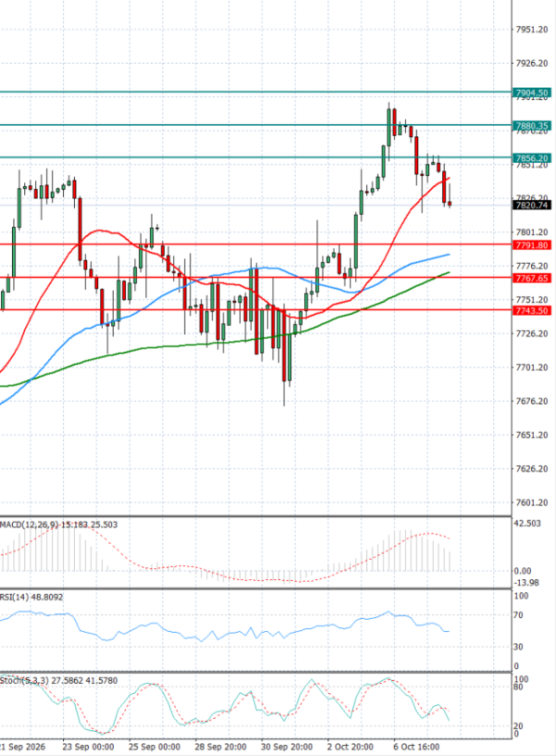
Task: Click the 7726.20 axis price value
Action: pyautogui.click(x=532, y=334)
